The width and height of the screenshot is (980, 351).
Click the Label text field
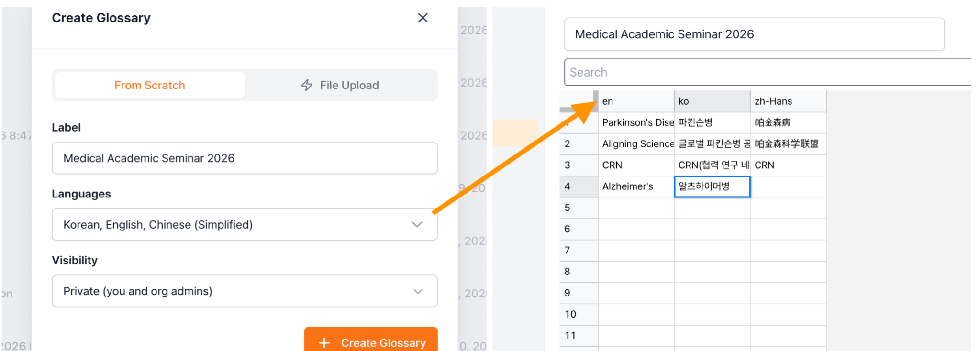(x=245, y=158)
